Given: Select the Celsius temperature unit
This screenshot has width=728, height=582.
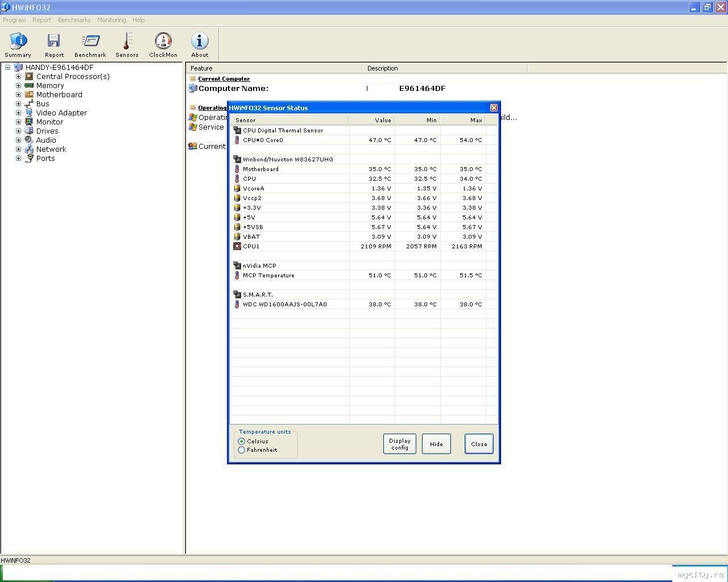Looking at the screenshot, I should pyautogui.click(x=242, y=441).
